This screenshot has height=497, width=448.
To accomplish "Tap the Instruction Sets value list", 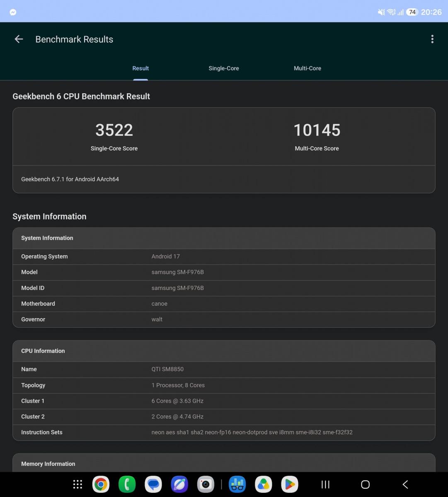I will click(x=252, y=432).
